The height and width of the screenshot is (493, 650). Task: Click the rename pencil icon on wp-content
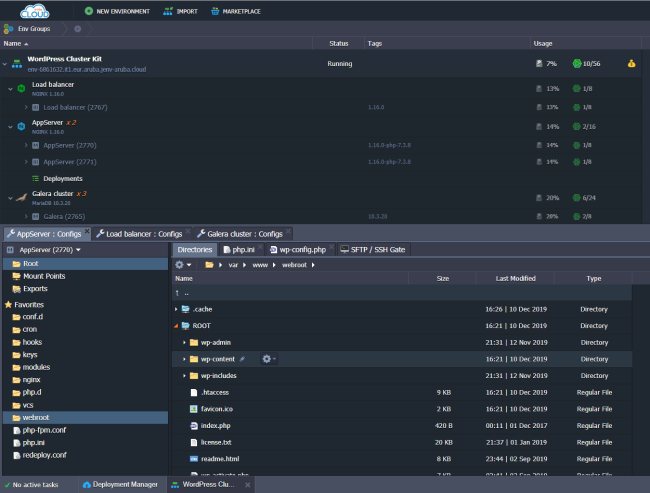pos(242,358)
